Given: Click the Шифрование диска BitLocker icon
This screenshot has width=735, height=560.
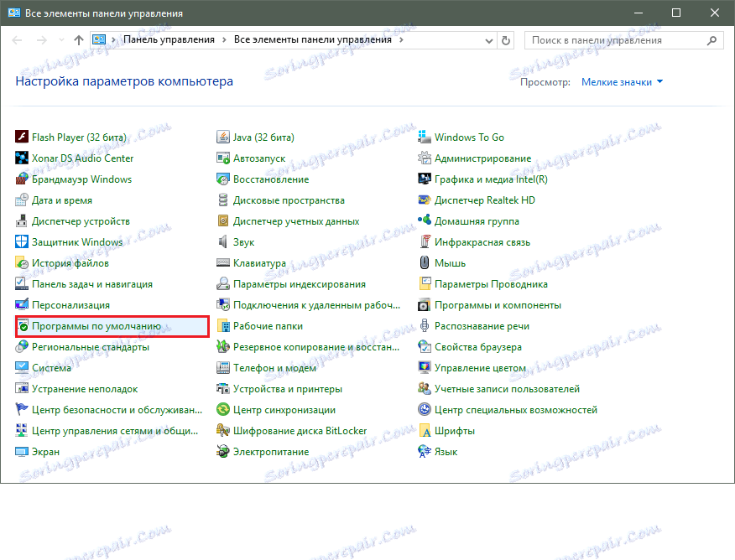Looking at the screenshot, I should [x=222, y=431].
